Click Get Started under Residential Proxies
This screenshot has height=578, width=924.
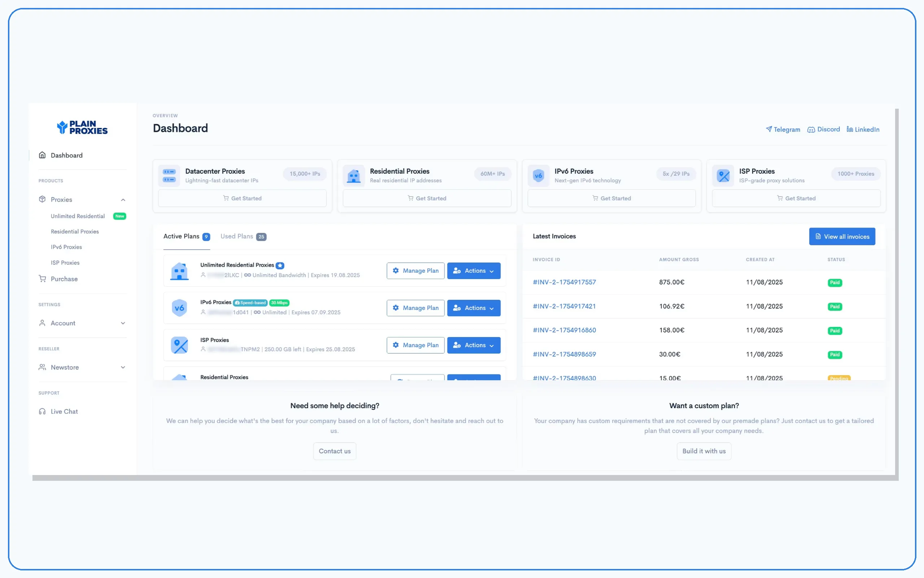(x=427, y=198)
